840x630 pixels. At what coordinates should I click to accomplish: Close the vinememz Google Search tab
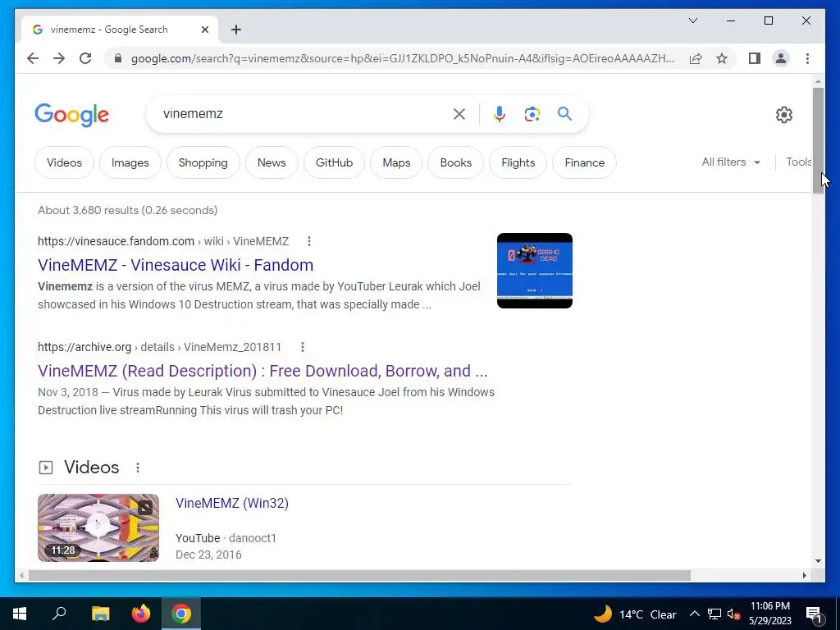tap(204, 30)
